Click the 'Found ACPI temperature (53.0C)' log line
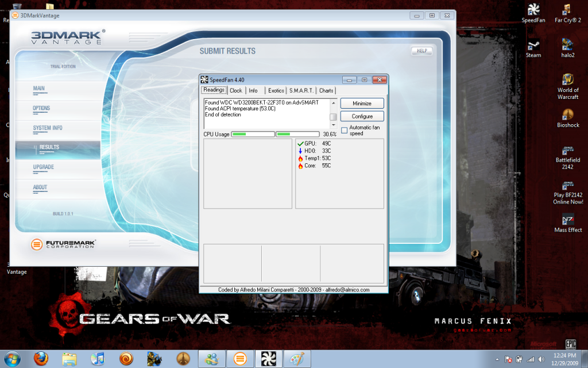The image size is (588, 368). pyautogui.click(x=240, y=109)
